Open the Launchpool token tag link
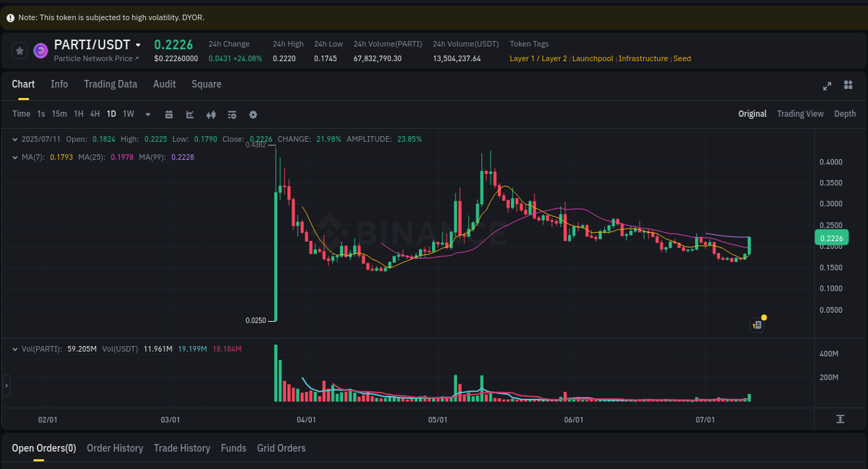 [592, 58]
